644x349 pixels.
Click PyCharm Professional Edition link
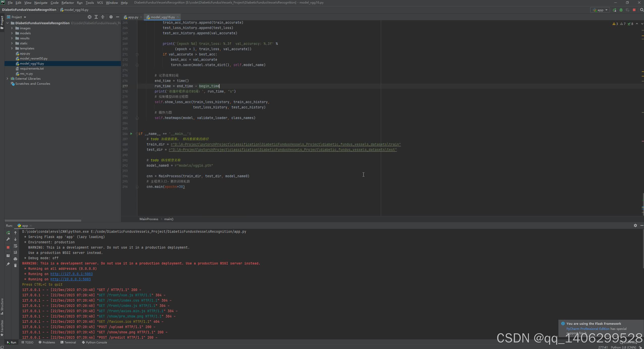[x=588, y=329]
